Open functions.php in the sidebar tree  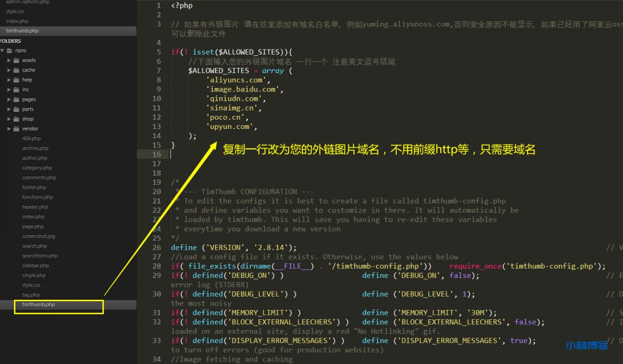pos(37,197)
